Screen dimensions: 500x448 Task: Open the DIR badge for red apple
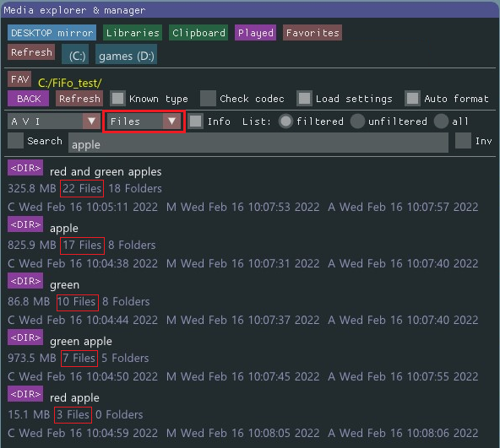(x=25, y=394)
